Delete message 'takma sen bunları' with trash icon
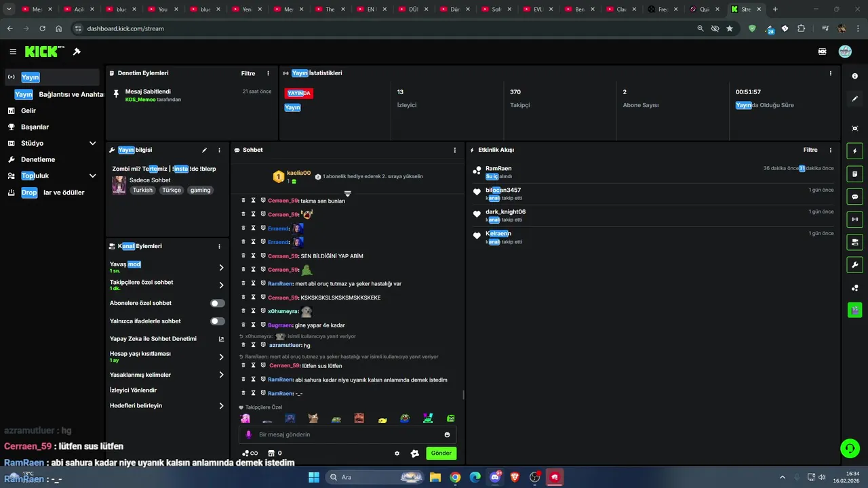This screenshot has height=488, width=868. (243, 201)
